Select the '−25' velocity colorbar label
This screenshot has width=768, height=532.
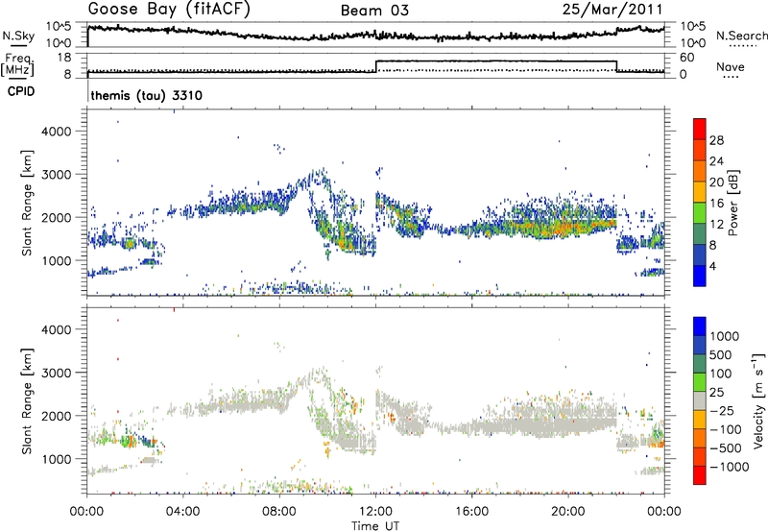coord(722,411)
